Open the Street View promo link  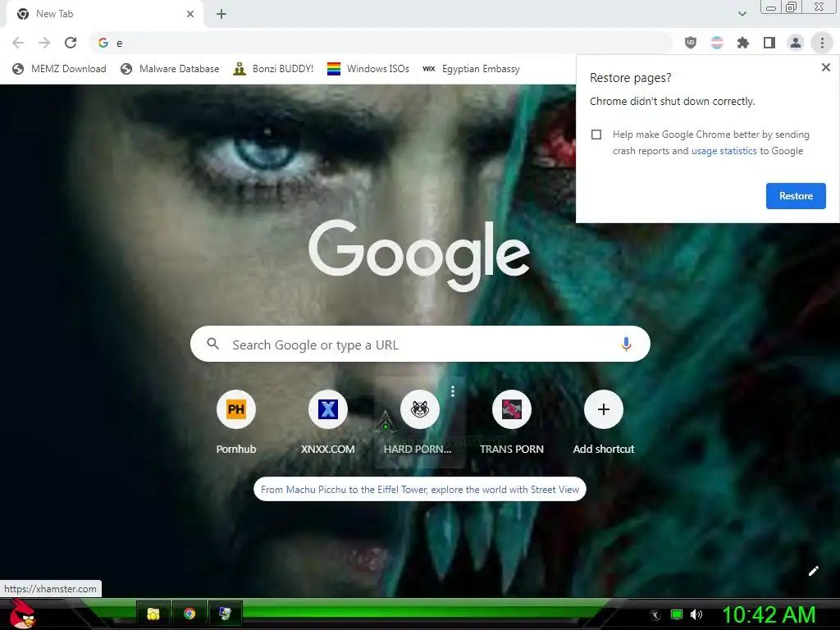point(419,489)
